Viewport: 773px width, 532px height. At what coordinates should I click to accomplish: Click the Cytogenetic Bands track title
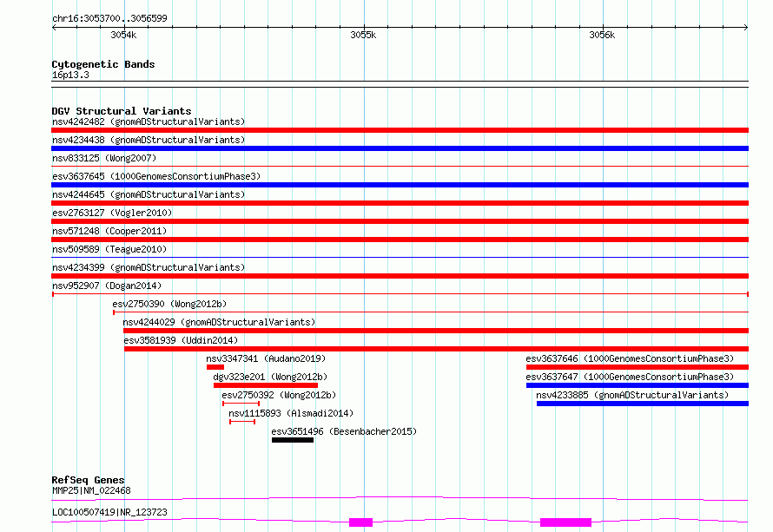coord(103,64)
